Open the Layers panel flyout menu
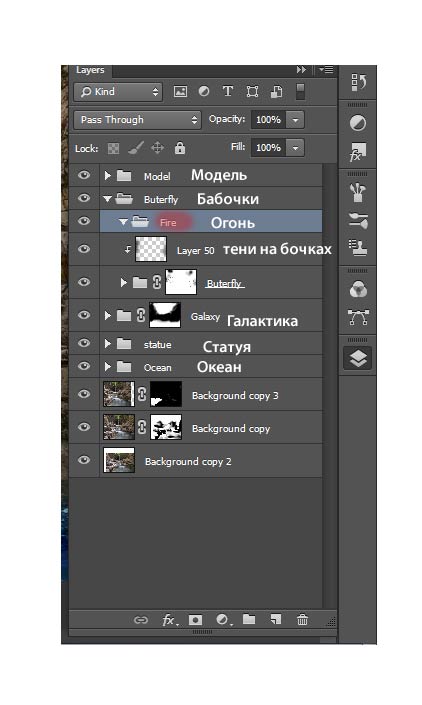Screen dimensions: 422x705 click(326, 70)
